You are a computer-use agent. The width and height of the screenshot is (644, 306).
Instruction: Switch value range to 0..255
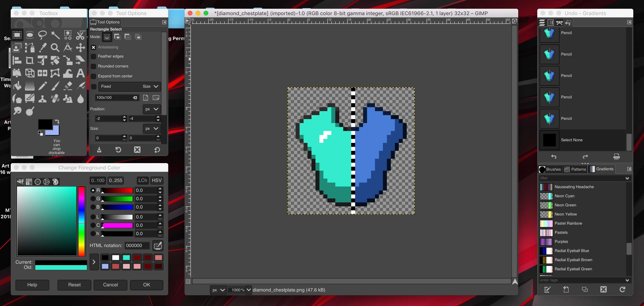point(115,181)
